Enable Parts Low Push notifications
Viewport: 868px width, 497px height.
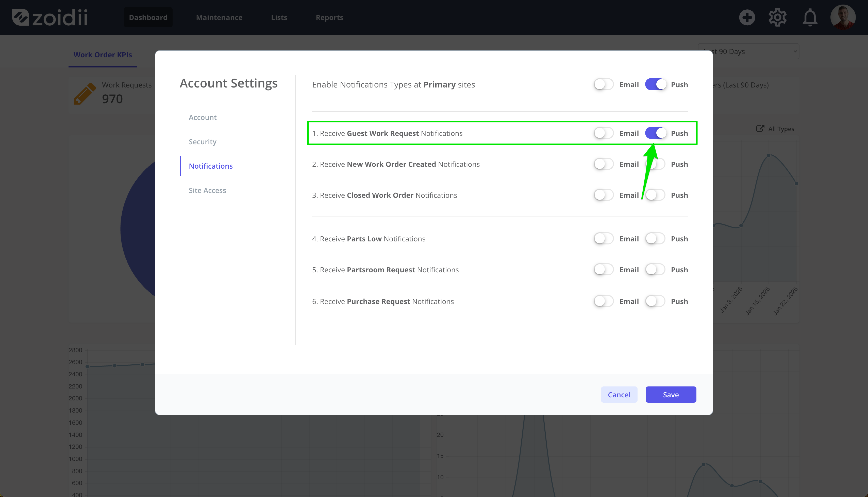[x=655, y=239]
